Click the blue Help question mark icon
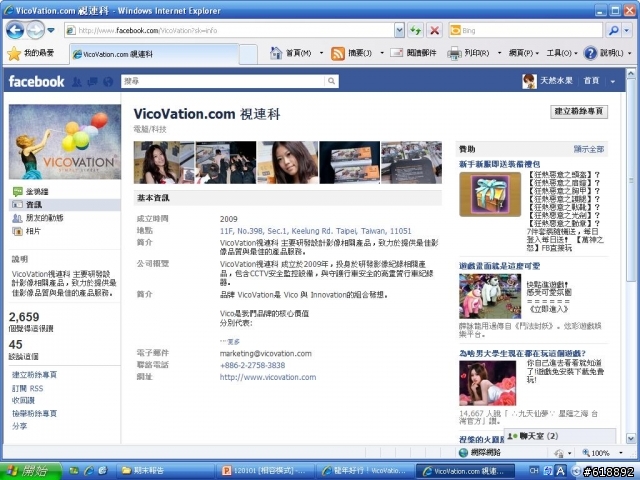Image resolution: width=640 pixels, height=480 pixels. (x=590, y=53)
